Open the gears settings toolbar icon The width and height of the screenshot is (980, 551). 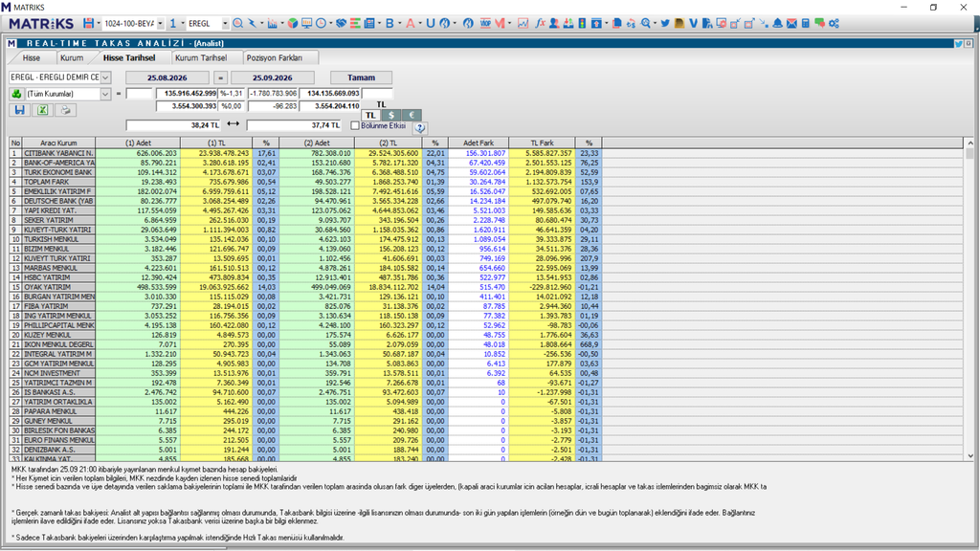click(x=834, y=23)
